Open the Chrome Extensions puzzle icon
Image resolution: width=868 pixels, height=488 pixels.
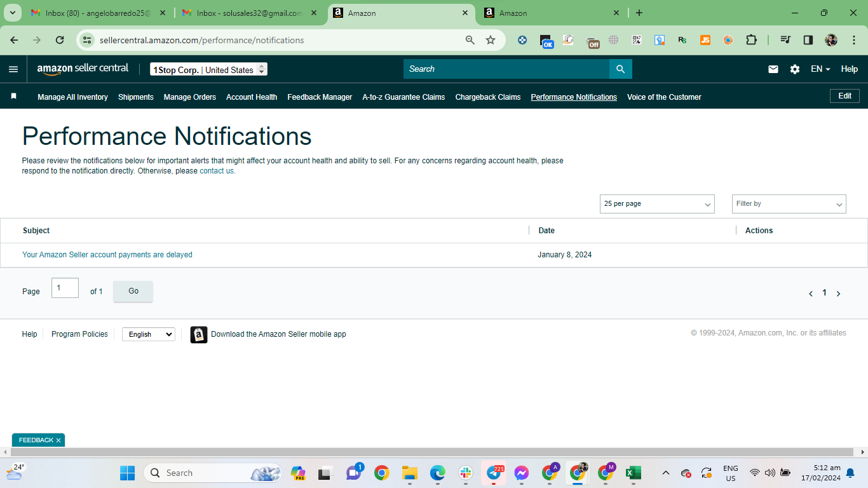coord(751,40)
